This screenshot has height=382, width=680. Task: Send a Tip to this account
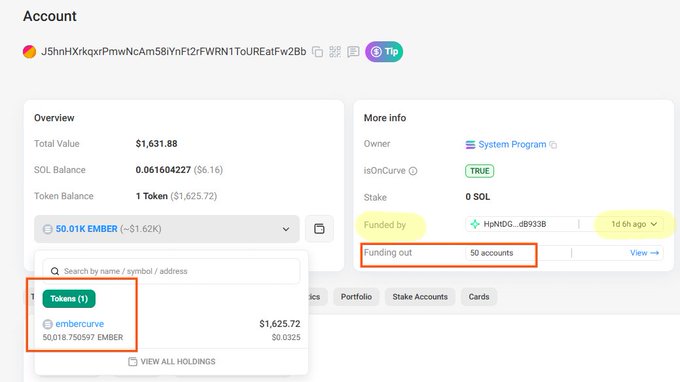[x=384, y=52]
